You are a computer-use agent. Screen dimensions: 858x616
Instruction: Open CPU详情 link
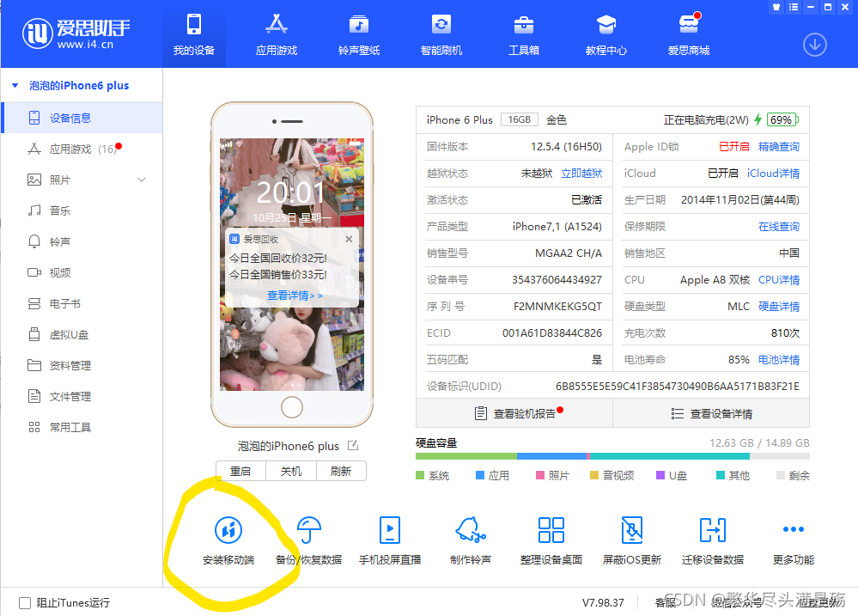pos(779,280)
